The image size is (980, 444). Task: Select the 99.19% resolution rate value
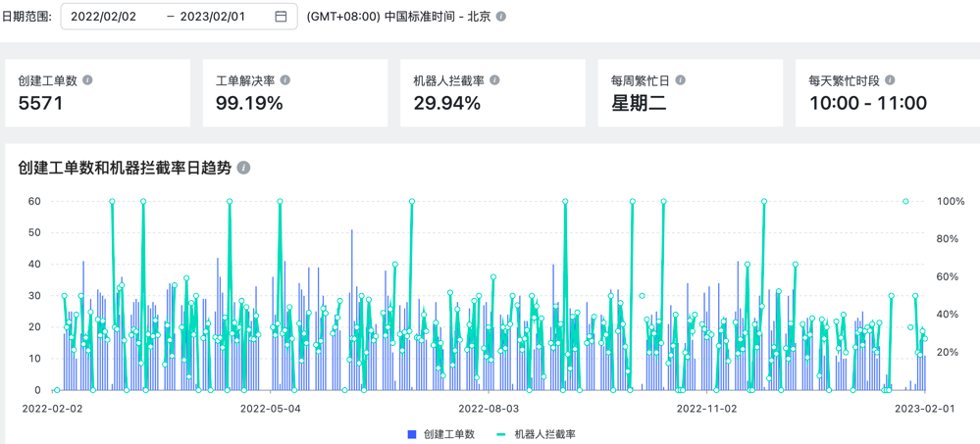[249, 103]
